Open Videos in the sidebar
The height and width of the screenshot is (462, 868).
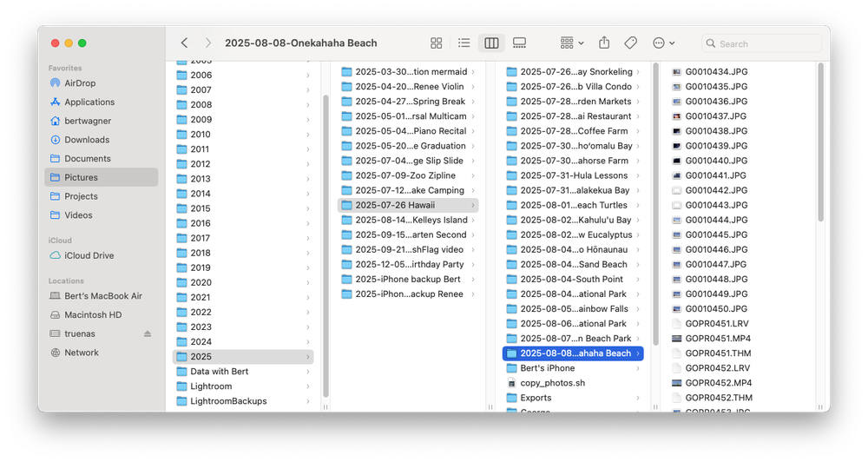tap(102, 215)
